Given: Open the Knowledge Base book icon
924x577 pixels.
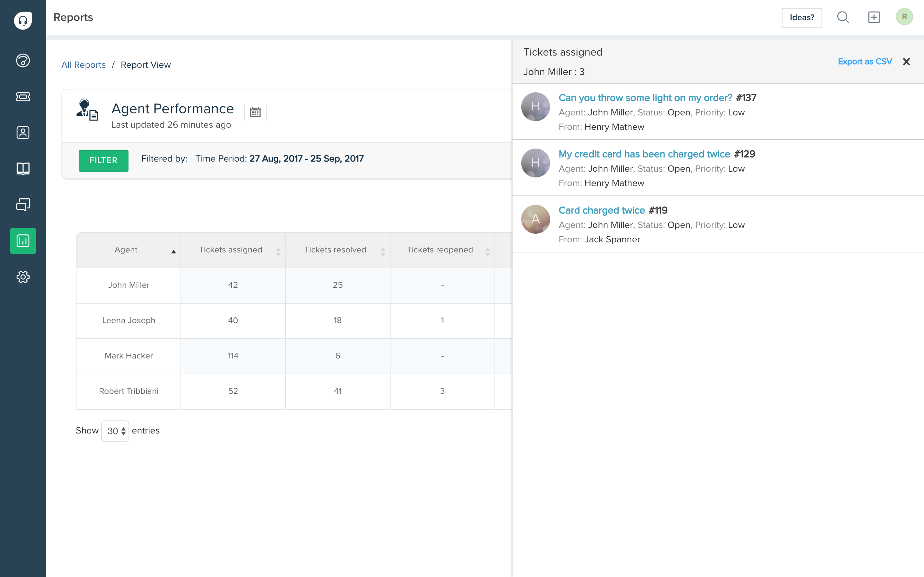Looking at the screenshot, I should [23, 168].
